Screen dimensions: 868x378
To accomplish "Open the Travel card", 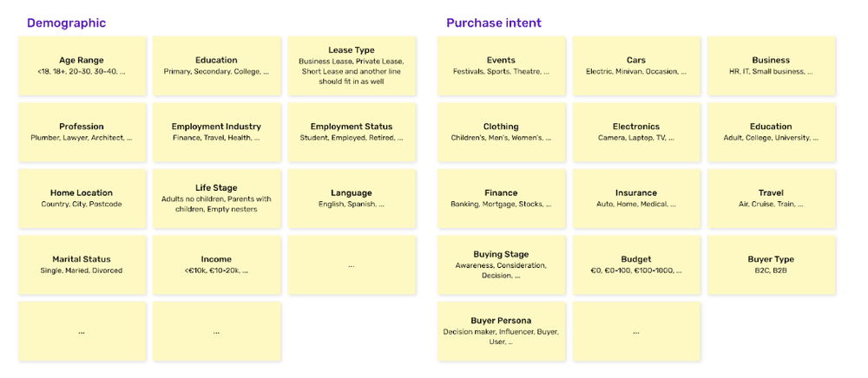I will (x=771, y=199).
